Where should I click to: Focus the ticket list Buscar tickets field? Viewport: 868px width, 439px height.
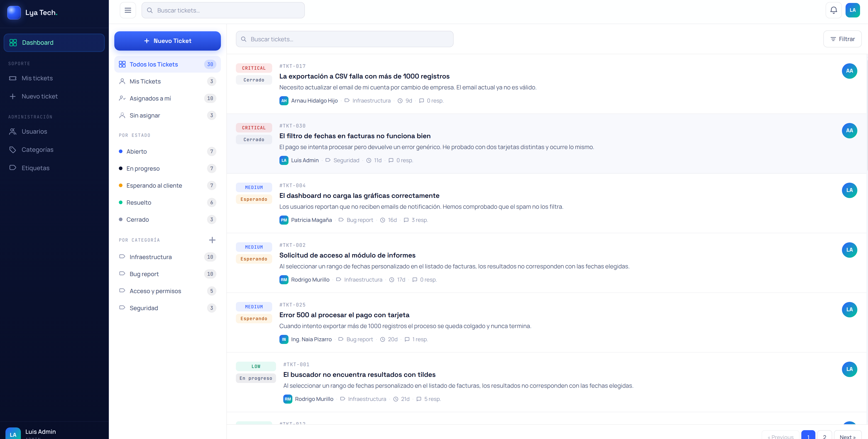pos(344,39)
